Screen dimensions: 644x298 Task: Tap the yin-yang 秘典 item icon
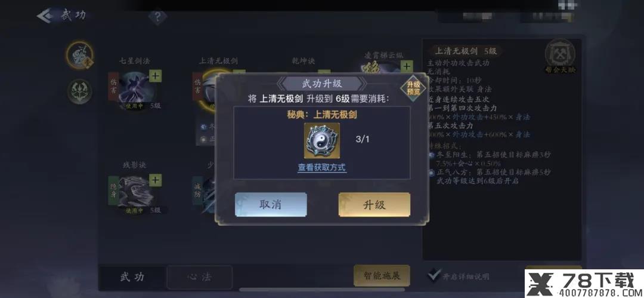(x=321, y=140)
